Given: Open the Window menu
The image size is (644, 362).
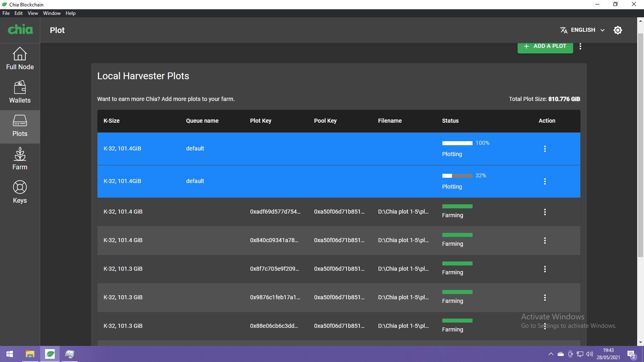Looking at the screenshot, I should point(52,13).
